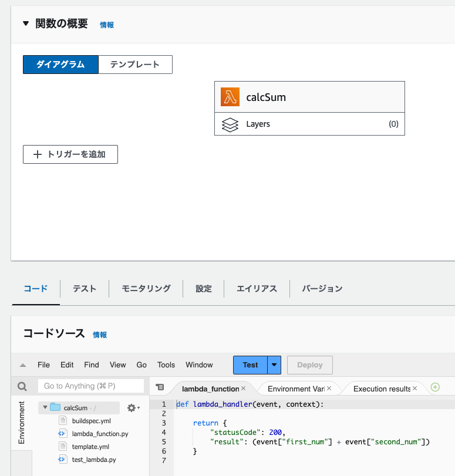
Task: Click line number 7 in gutter
Action: click(164, 461)
